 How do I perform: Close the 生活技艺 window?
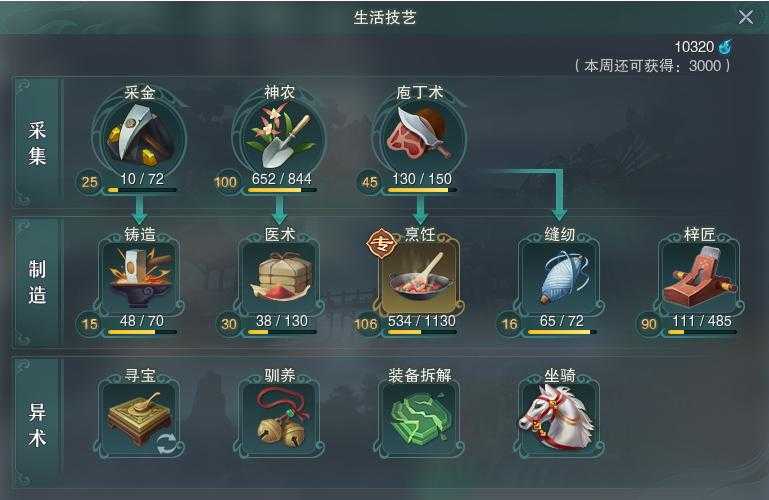tap(745, 18)
